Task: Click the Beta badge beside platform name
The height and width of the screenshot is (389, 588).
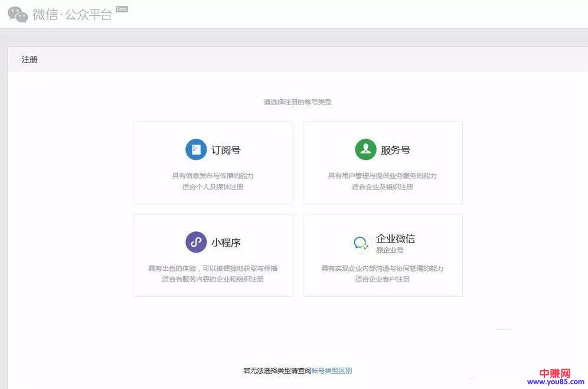Action: point(122,9)
